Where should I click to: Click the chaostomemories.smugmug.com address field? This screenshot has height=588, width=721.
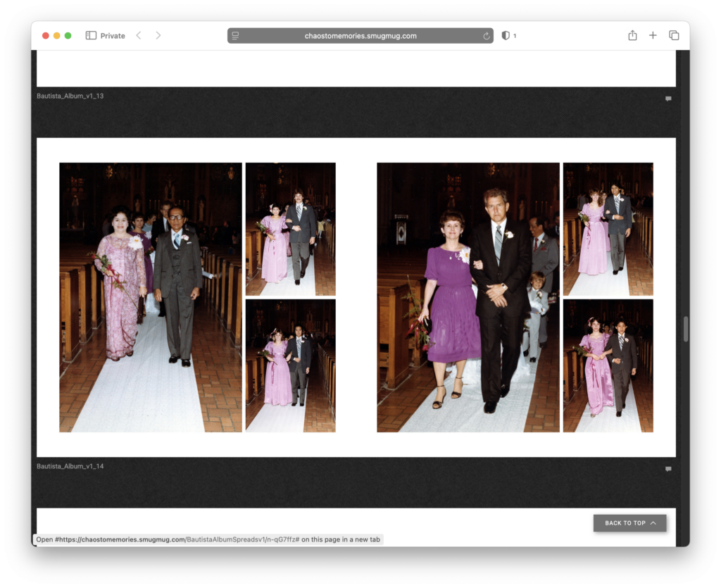point(360,36)
